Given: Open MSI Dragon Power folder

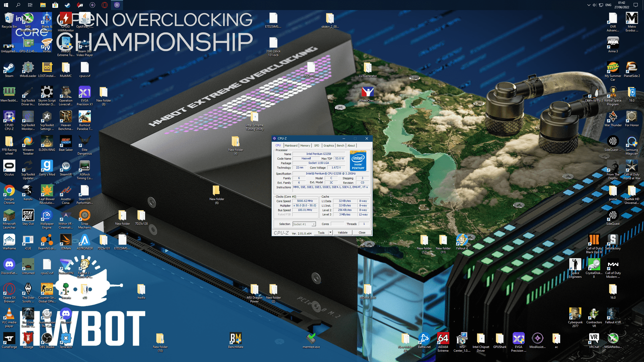Looking at the screenshot, I should 254,293.
